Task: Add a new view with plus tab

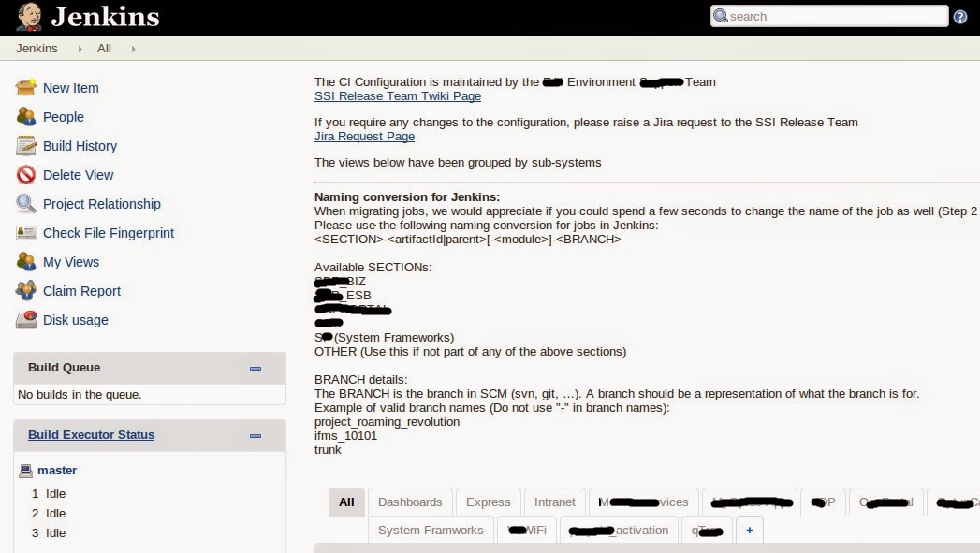Action: (750, 531)
